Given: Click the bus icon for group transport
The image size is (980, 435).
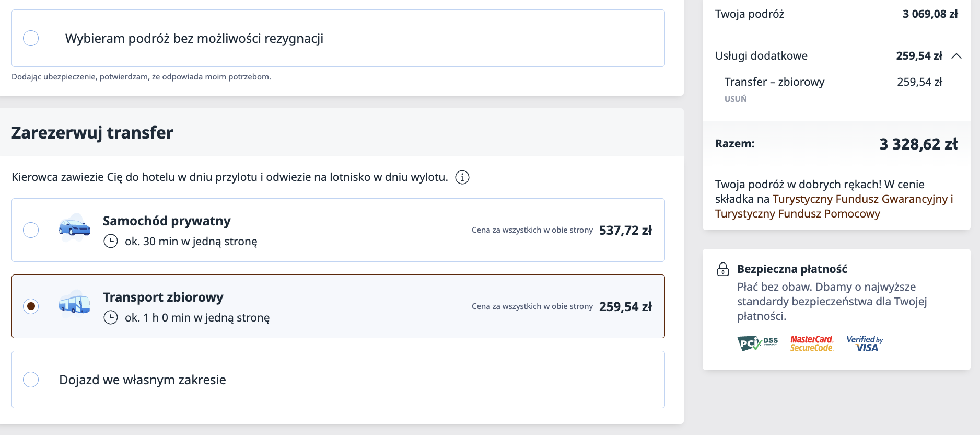Looking at the screenshot, I should pyautogui.click(x=75, y=304).
